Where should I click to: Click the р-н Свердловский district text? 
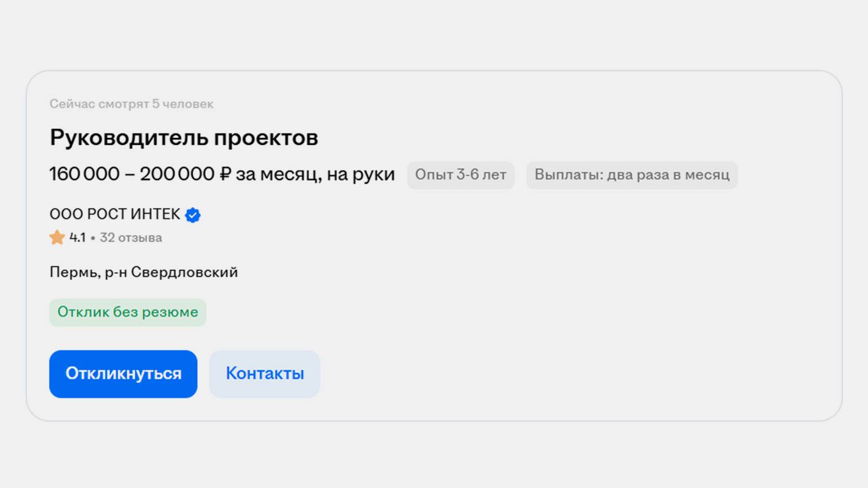171,273
